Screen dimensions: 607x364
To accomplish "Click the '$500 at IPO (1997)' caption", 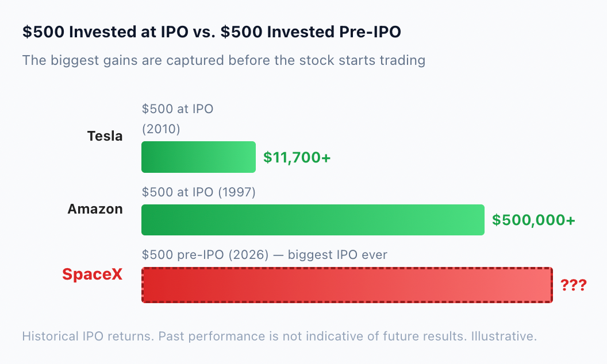I will (198, 192).
